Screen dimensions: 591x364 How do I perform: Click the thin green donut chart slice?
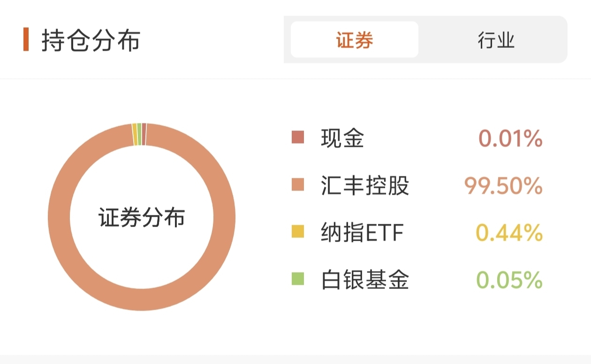[139, 135]
